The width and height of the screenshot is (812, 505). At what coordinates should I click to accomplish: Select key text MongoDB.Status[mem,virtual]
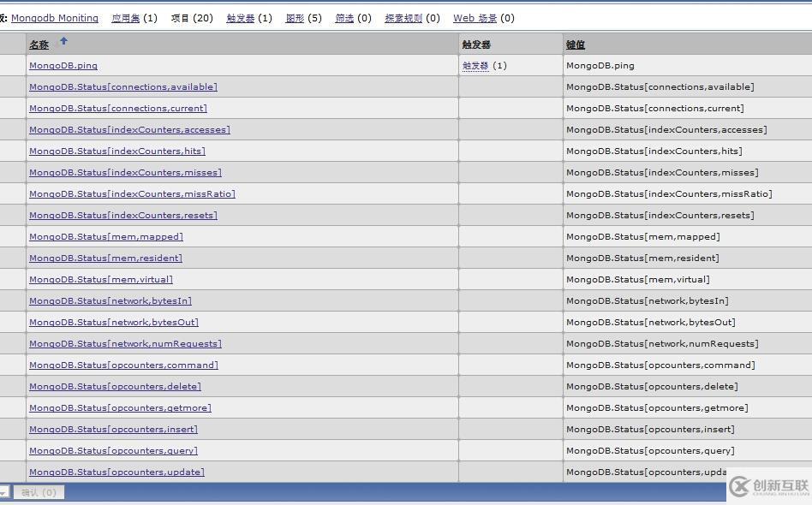point(638,279)
